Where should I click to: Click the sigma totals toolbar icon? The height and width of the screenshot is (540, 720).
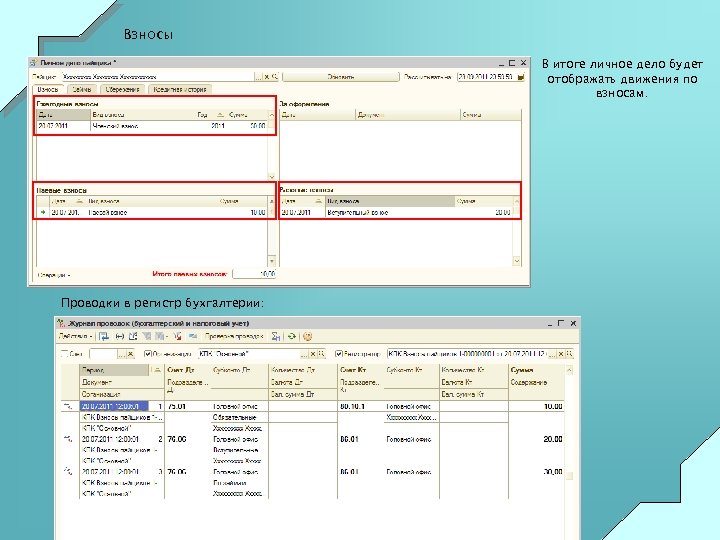(276, 337)
